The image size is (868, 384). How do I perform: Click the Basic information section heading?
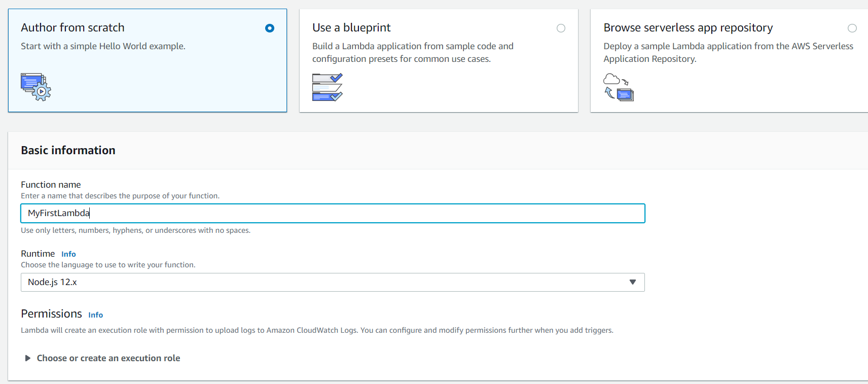[x=68, y=150]
